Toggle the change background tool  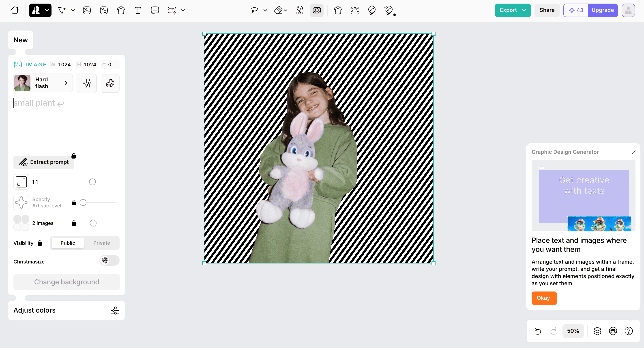[x=317, y=10]
